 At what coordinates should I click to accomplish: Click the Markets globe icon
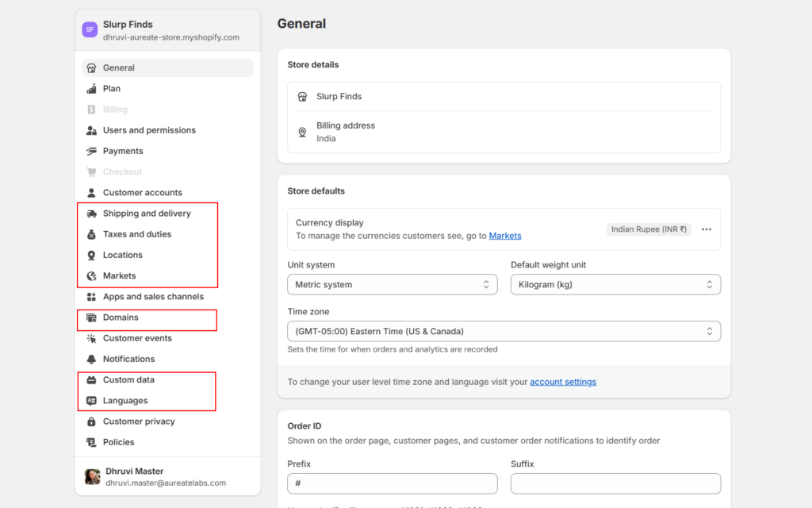[92, 275]
